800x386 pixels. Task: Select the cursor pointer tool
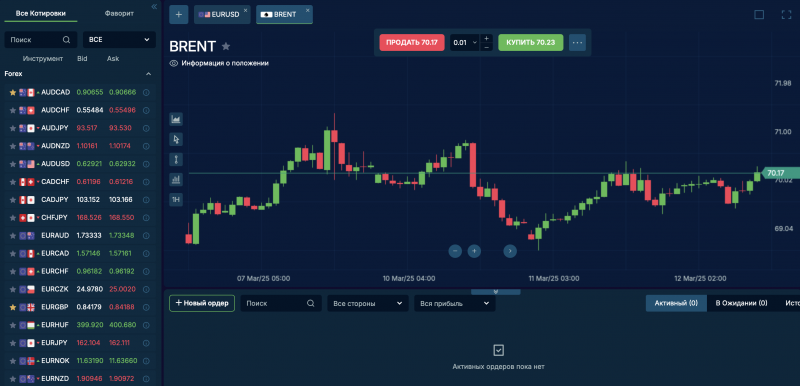tap(176, 139)
